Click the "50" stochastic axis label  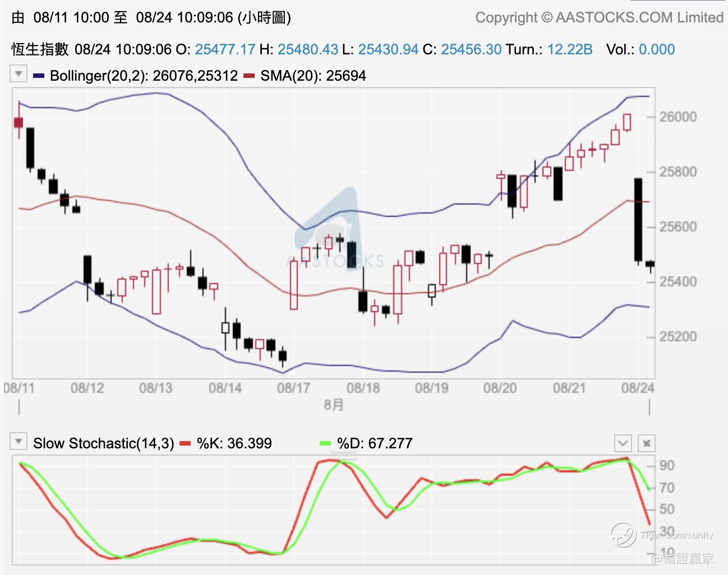[667, 509]
